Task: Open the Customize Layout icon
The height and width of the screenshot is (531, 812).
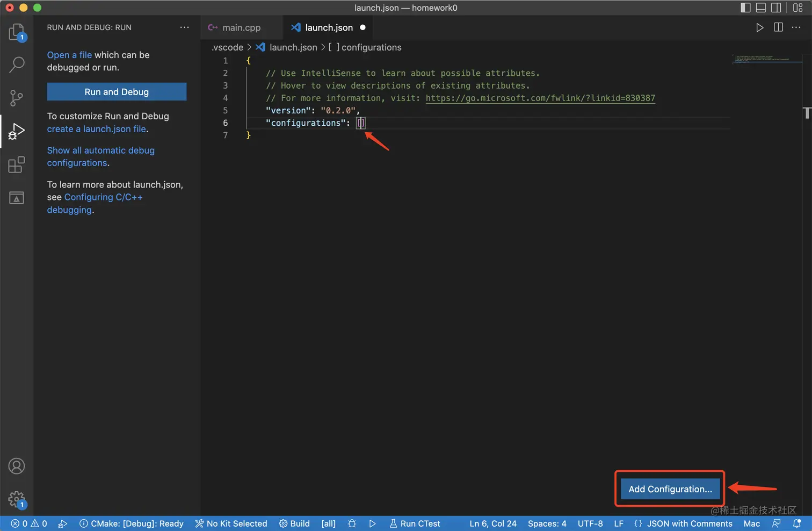Action: coord(798,8)
